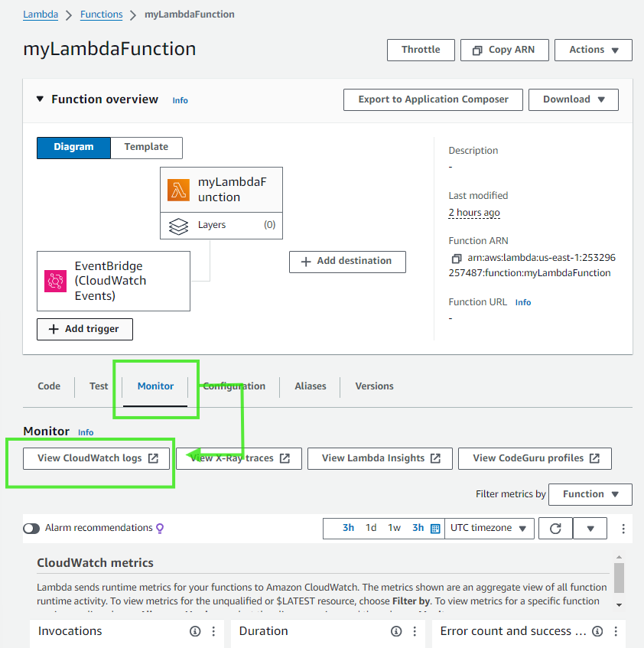This screenshot has height=648, width=644.
Task: Click the refresh metrics icon button
Action: pos(555,528)
